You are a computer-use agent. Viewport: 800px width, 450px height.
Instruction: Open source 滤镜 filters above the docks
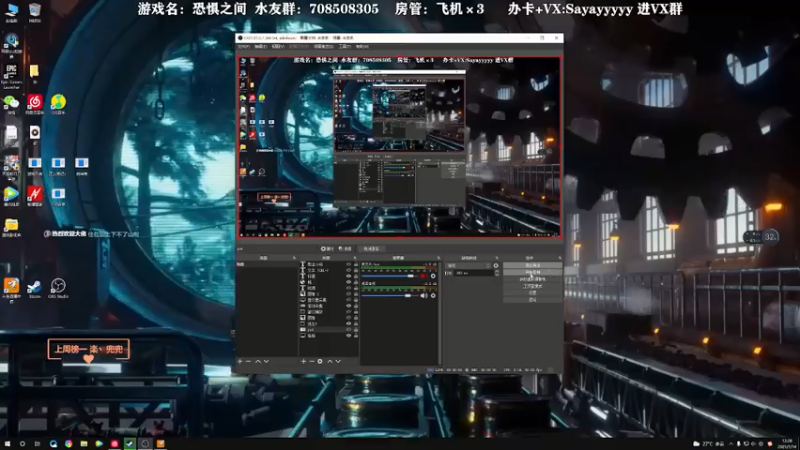click(345, 248)
